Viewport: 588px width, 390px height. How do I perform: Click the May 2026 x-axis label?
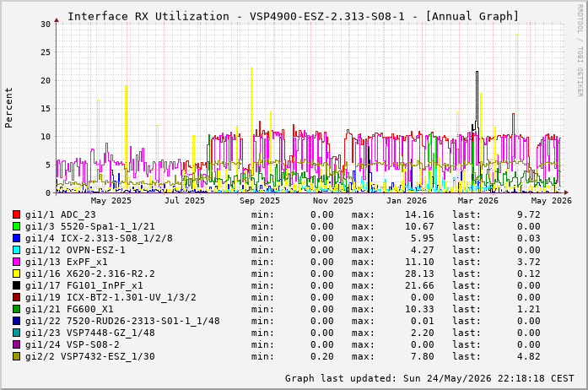pos(552,201)
